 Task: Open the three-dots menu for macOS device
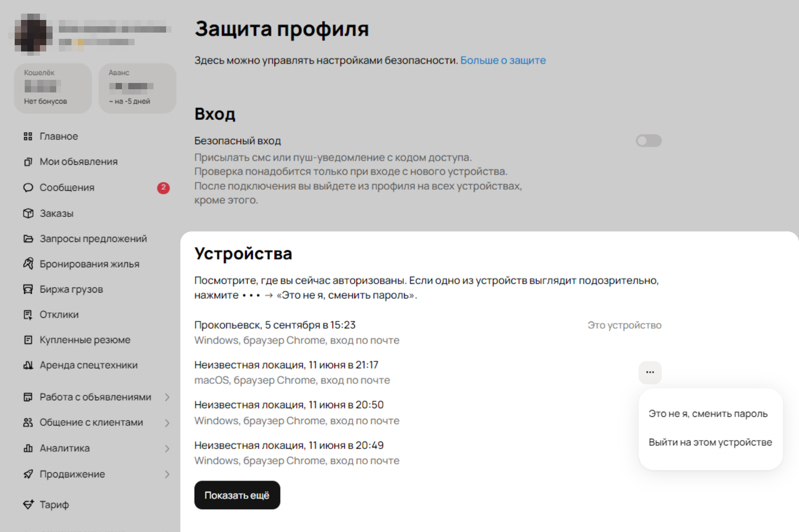click(650, 372)
